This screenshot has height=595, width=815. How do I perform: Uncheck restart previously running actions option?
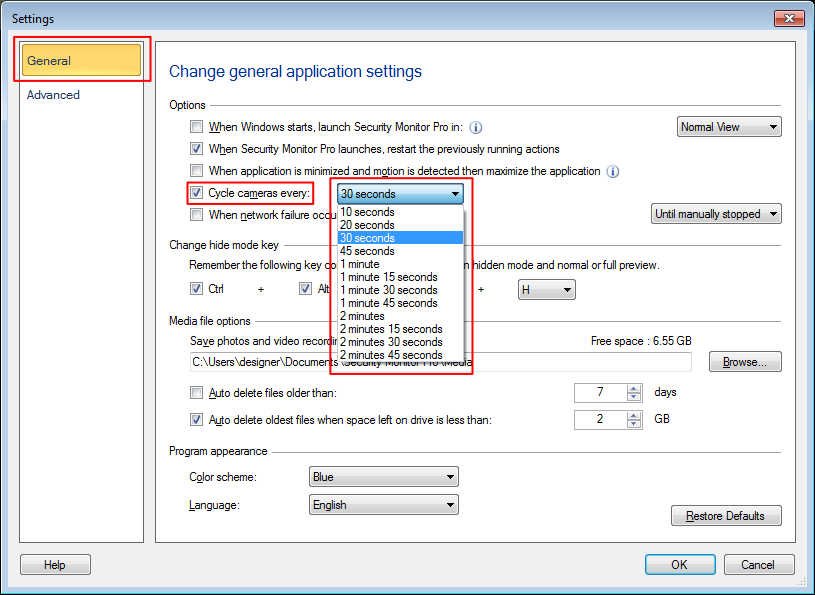point(196,149)
